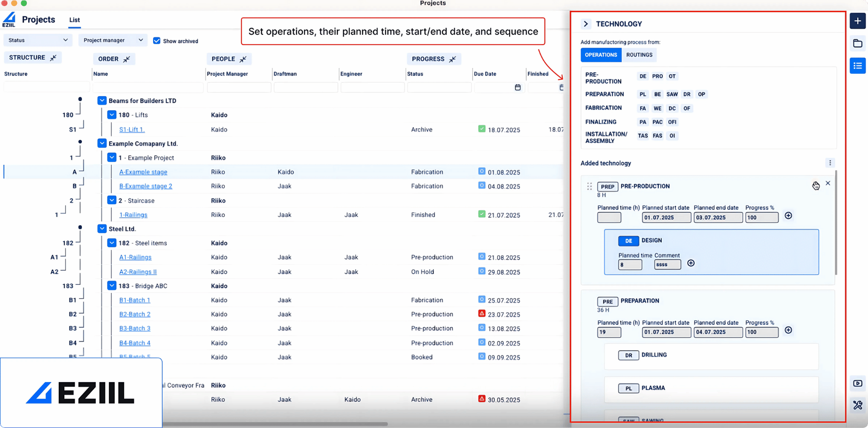Collapse the TECHNOLOGY panel chevron
This screenshot has width=868, height=428.
pos(586,24)
